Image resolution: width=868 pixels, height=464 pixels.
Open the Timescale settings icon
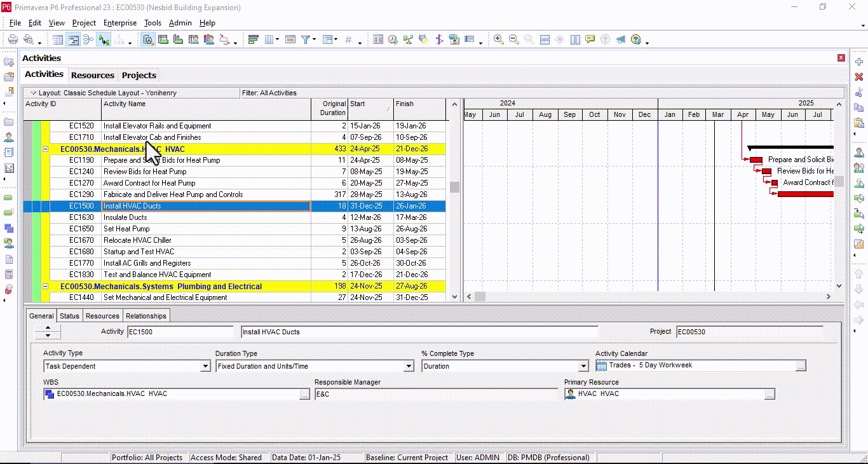coord(290,39)
